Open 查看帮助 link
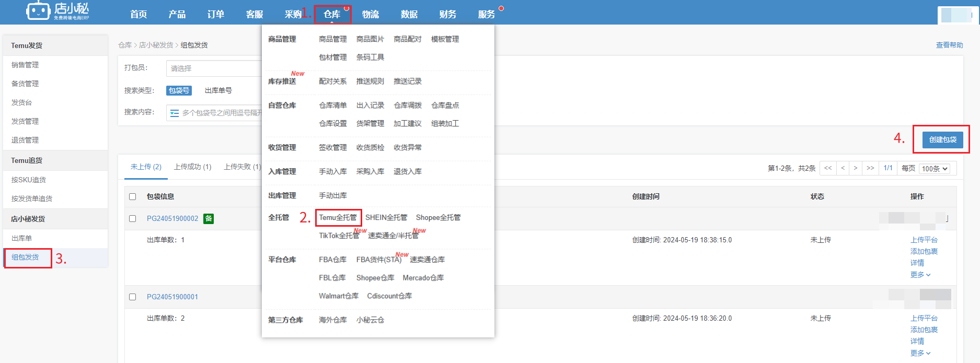 [x=950, y=45]
